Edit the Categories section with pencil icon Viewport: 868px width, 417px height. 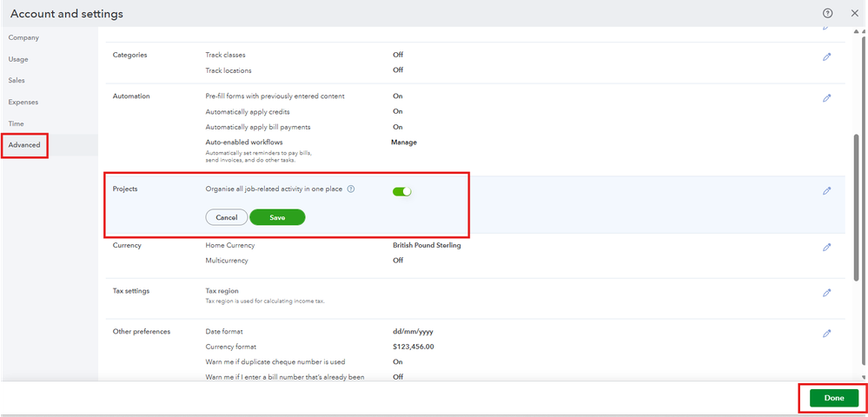[x=826, y=56]
